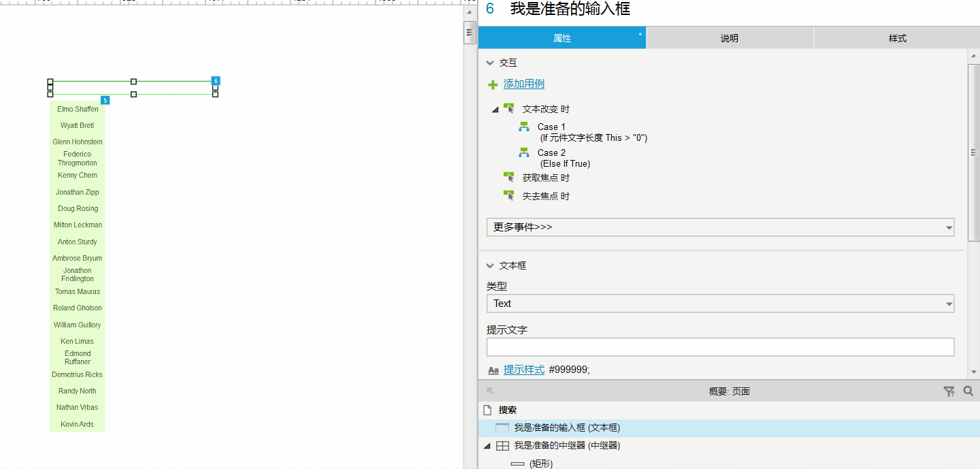Screen dimensions: 980x469
Task: Click the Kenny Chern row
Action: [x=78, y=175]
